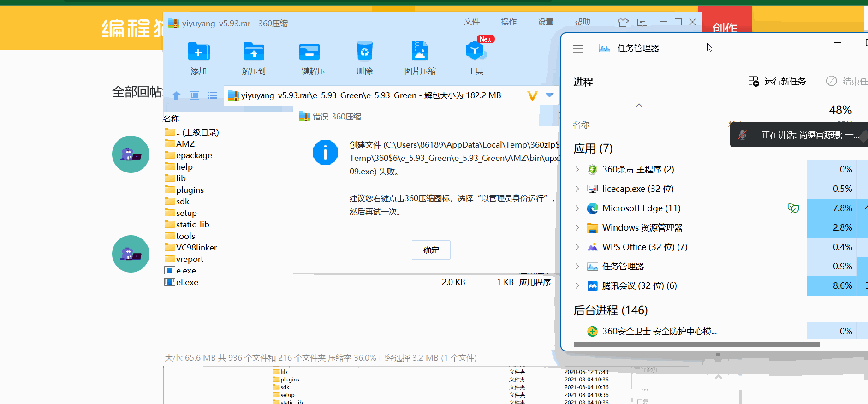Viewport: 868px width, 404px height.
Task: Expand the Microsoft Edge process group
Action: (577, 208)
